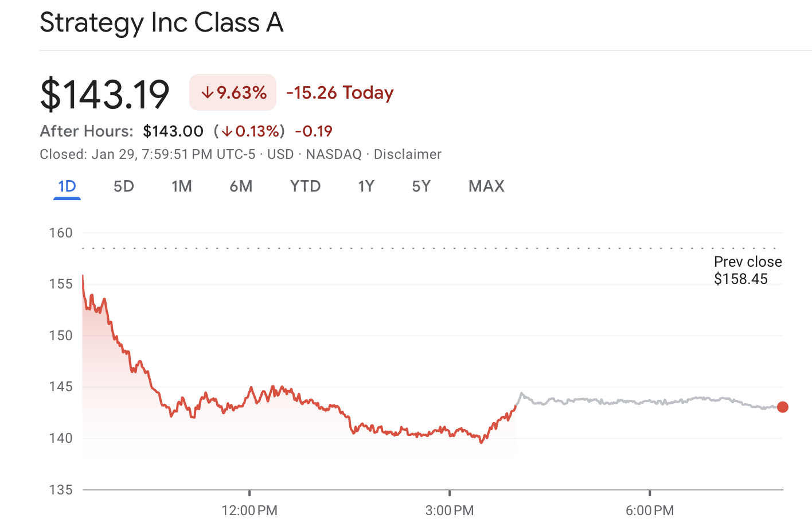Reselect the 1D timeframe tab
812x526 pixels.
click(67, 186)
